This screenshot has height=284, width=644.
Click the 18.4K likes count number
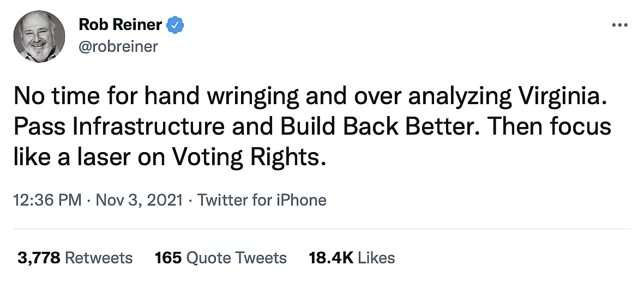(330, 258)
